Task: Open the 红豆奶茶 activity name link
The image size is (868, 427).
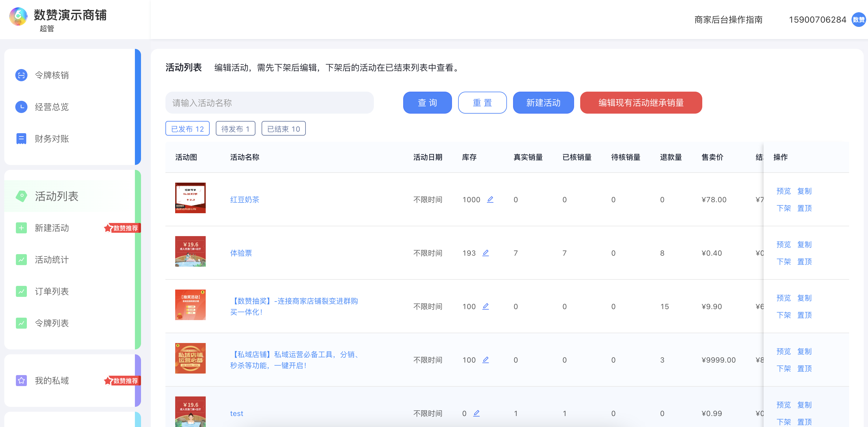Action: pos(245,199)
